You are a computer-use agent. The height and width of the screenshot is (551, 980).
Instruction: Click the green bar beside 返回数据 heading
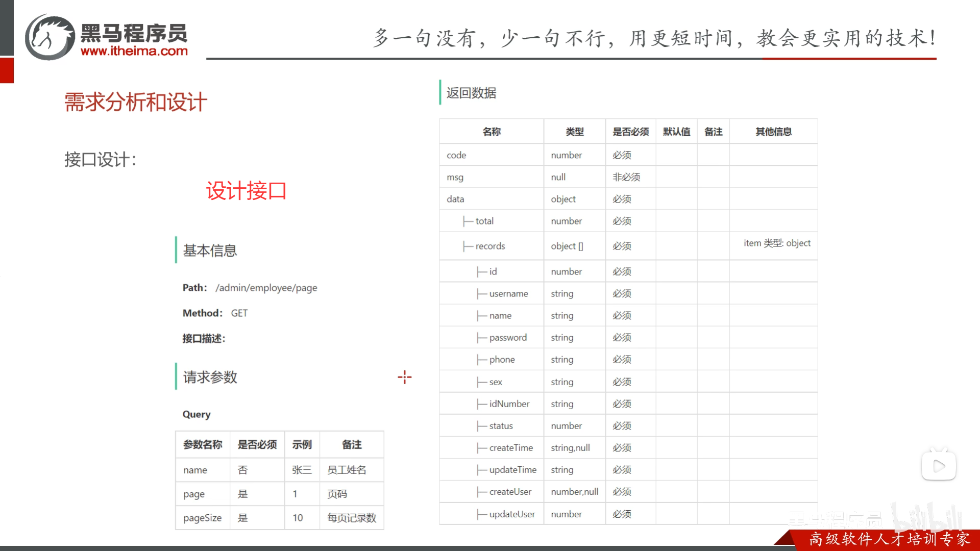pyautogui.click(x=440, y=93)
